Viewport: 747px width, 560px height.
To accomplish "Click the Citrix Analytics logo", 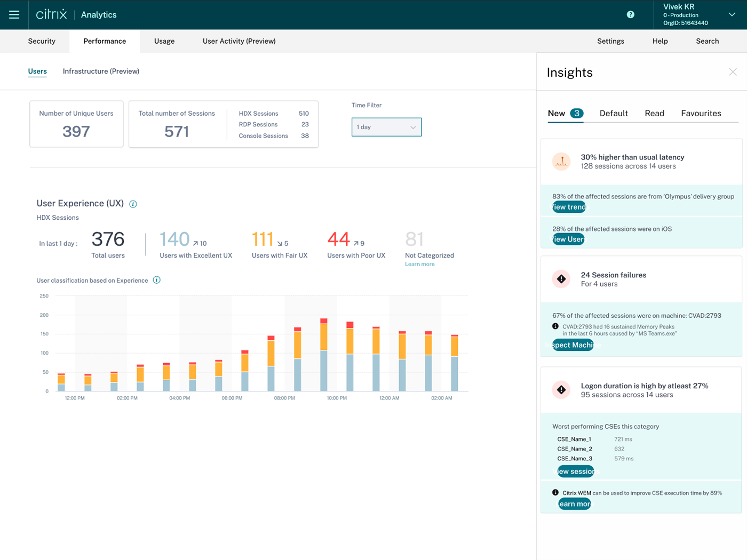I will point(76,14).
